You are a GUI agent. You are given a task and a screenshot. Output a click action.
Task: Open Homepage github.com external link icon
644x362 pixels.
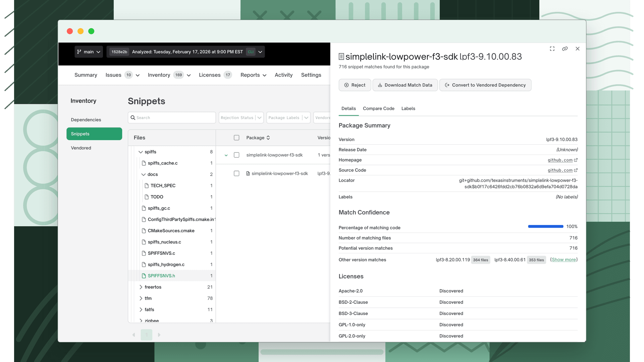[576, 160]
